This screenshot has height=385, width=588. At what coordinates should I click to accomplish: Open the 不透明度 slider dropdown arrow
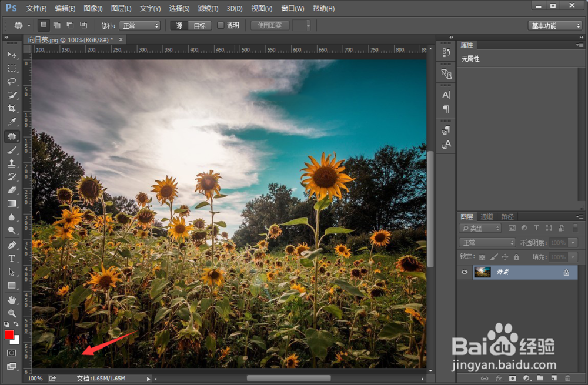click(x=573, y=243)
